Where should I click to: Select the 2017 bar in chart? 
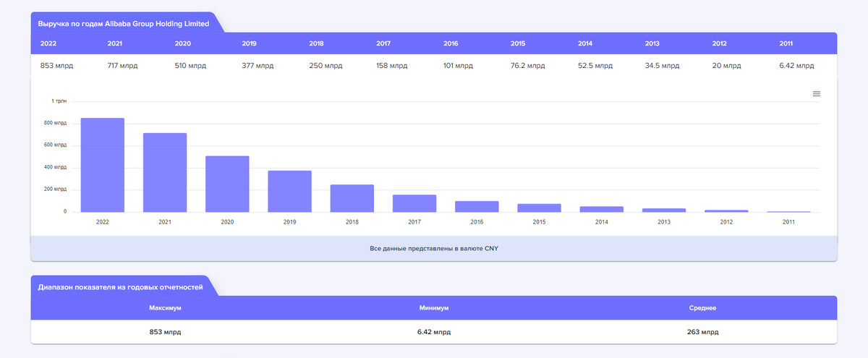pos(414,203)
